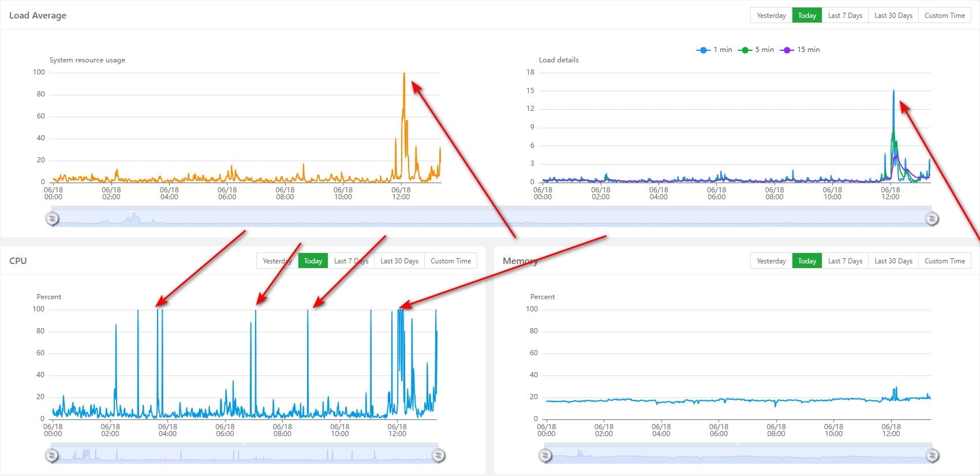Image resolution: width=980 pixels, height=476 pixels.
Task: Click the "CPU" panel title
Action: point(18,261)
